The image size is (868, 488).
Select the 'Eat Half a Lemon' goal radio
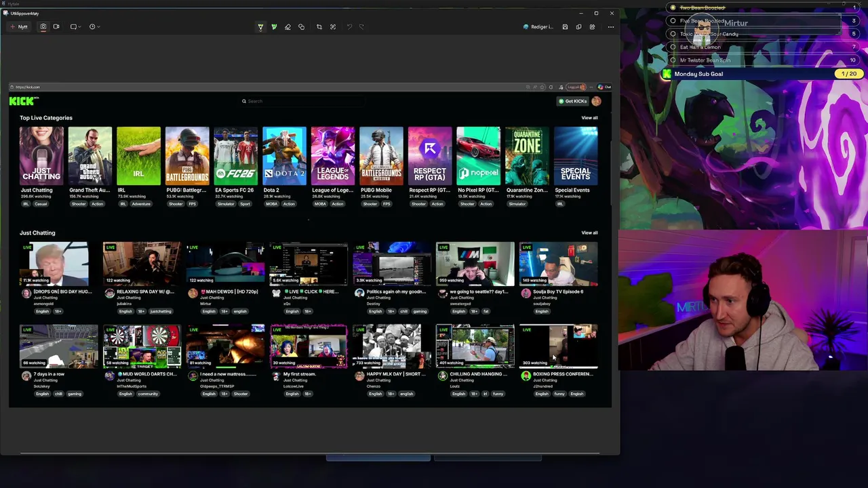[673, 47]
